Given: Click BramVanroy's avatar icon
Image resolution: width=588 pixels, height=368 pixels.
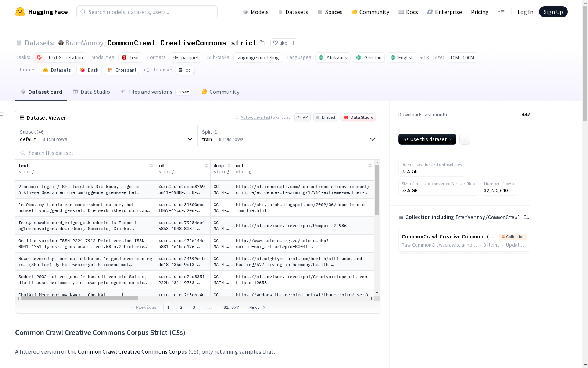Looking at the screenshot, I should (61, 43).
